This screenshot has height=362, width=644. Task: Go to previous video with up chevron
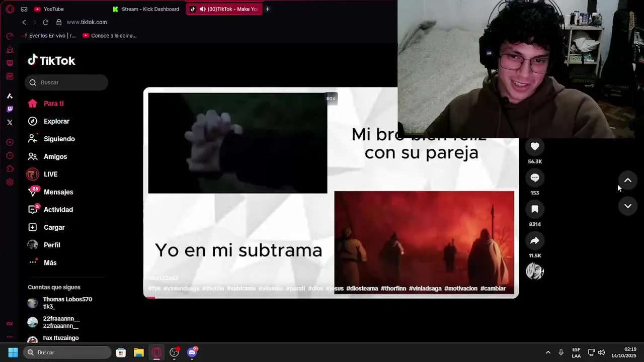(x=628, y=180)
